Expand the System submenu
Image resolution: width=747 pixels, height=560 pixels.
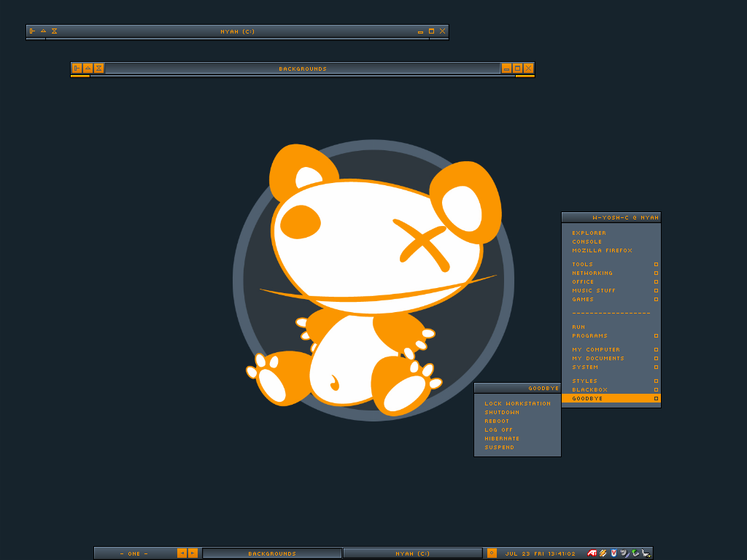pyautogui.click(x=611, y=367)
